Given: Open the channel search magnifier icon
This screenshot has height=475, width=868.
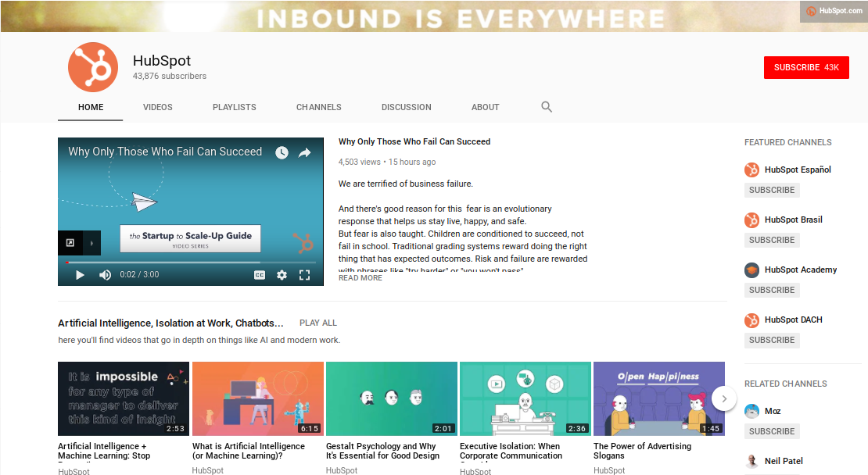Looking at the screenshot, I should (x=547, y=107).
